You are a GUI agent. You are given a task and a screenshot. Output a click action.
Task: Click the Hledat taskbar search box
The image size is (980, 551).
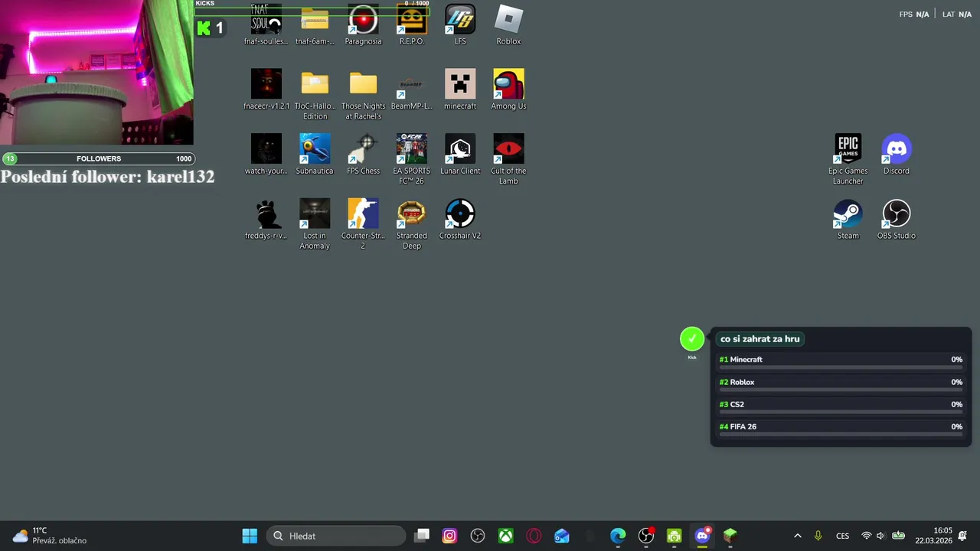click(x=336, y=536)
